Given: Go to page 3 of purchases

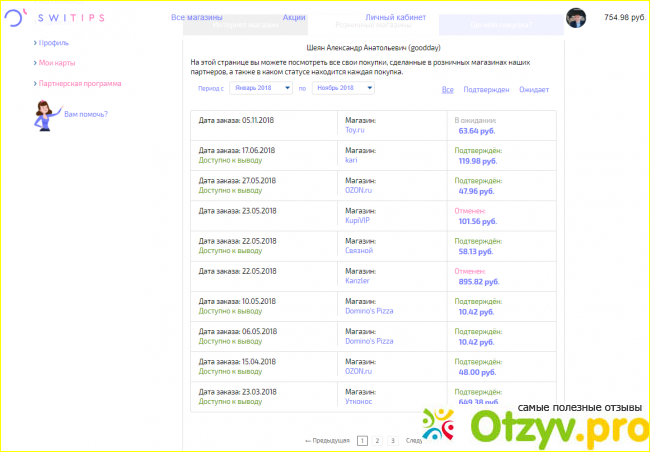Looking at the screenshot, I should (393, 440).
